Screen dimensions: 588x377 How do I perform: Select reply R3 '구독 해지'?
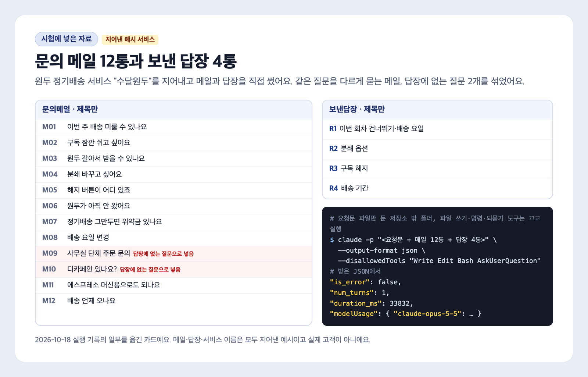(x=437, y=169)
